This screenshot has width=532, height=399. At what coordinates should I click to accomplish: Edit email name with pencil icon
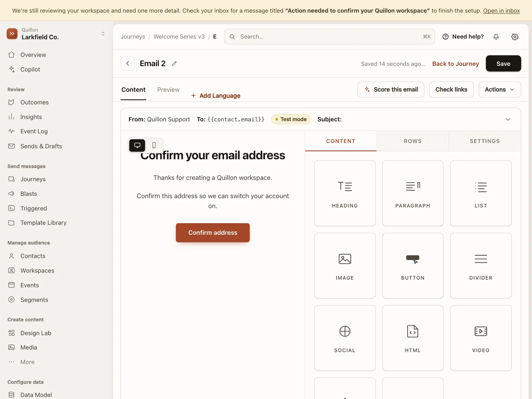click(174, 64)
